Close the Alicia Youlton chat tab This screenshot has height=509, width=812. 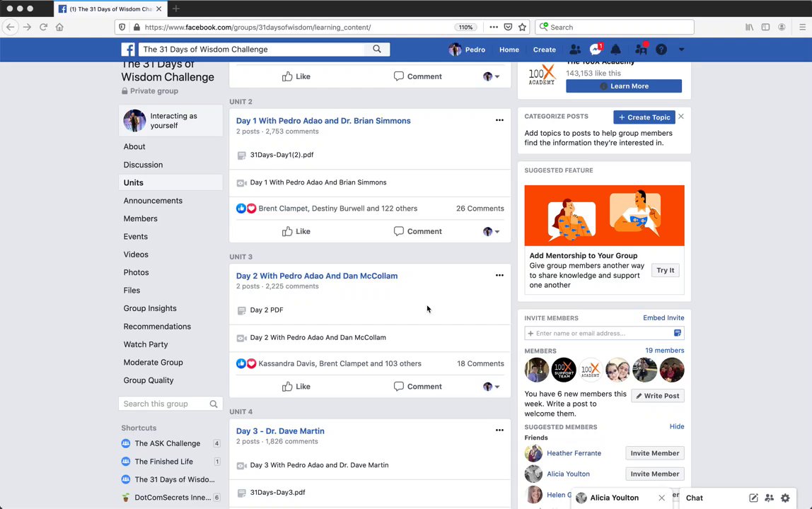tap(661, 498)
